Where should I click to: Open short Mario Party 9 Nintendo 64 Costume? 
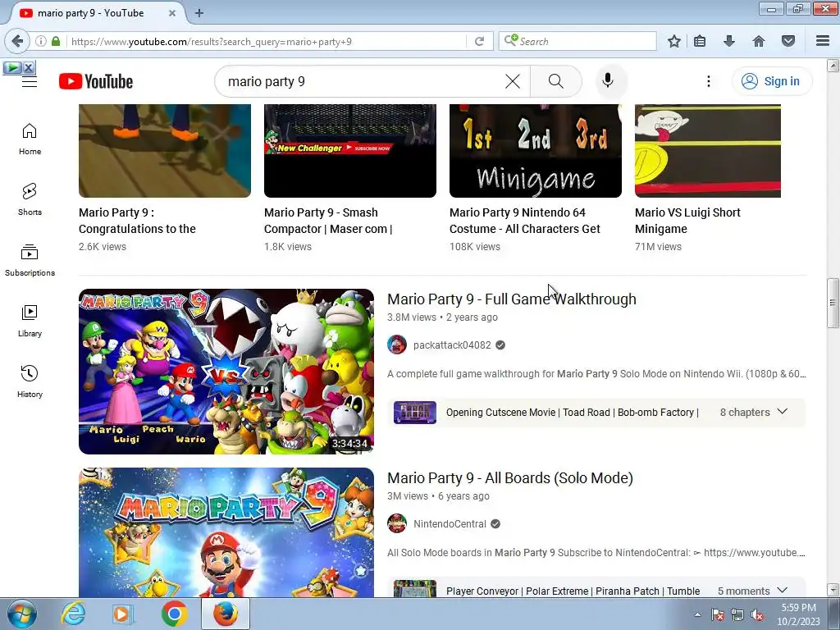point(524,221)
